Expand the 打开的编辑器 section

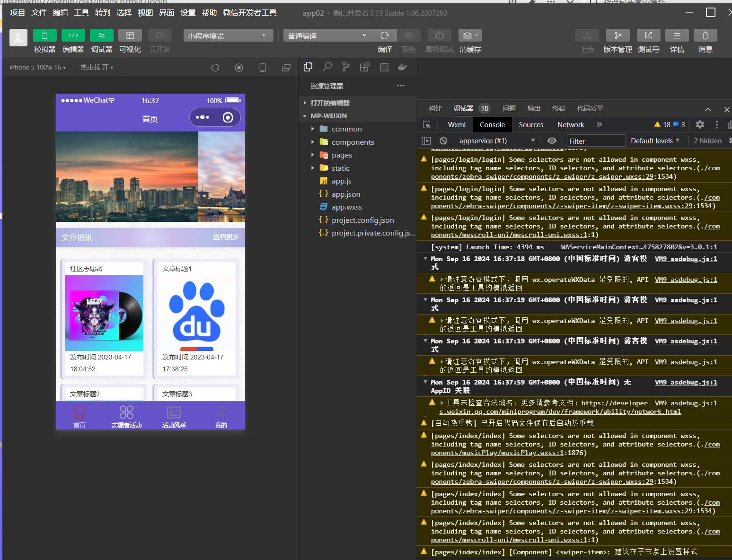tap(358, 103)
